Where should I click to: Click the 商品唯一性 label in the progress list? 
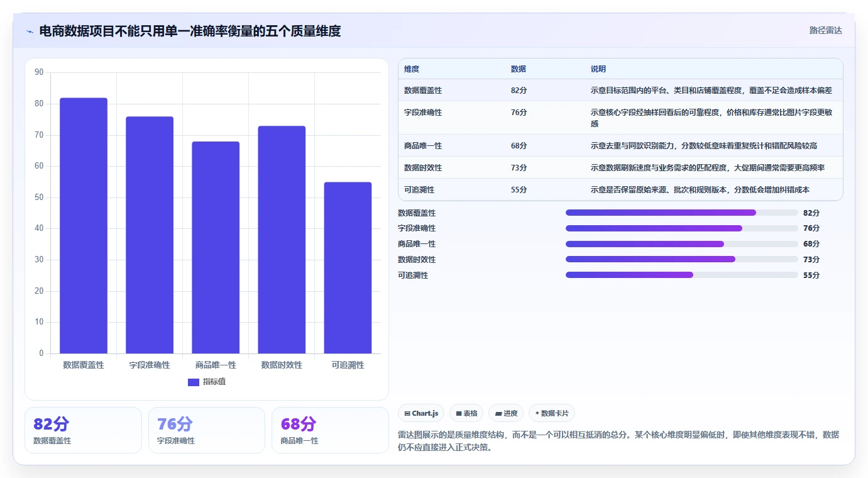[417, 244]
